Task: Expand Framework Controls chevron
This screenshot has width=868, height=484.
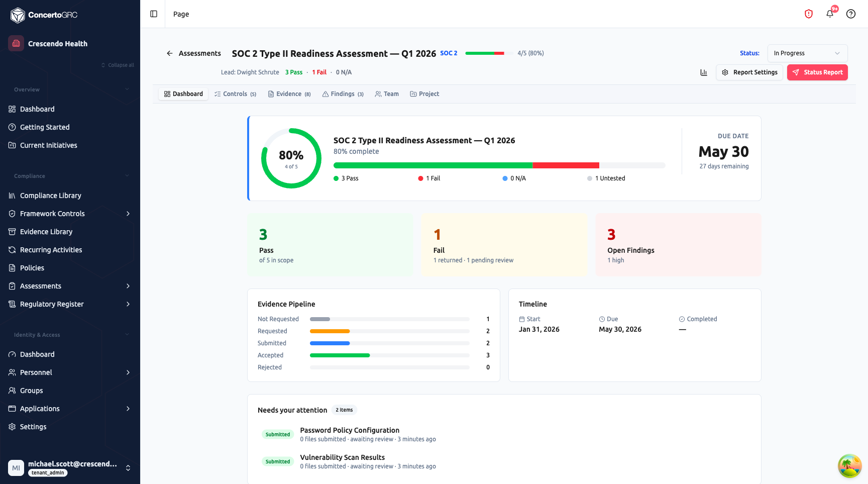Action: [128, 214]
